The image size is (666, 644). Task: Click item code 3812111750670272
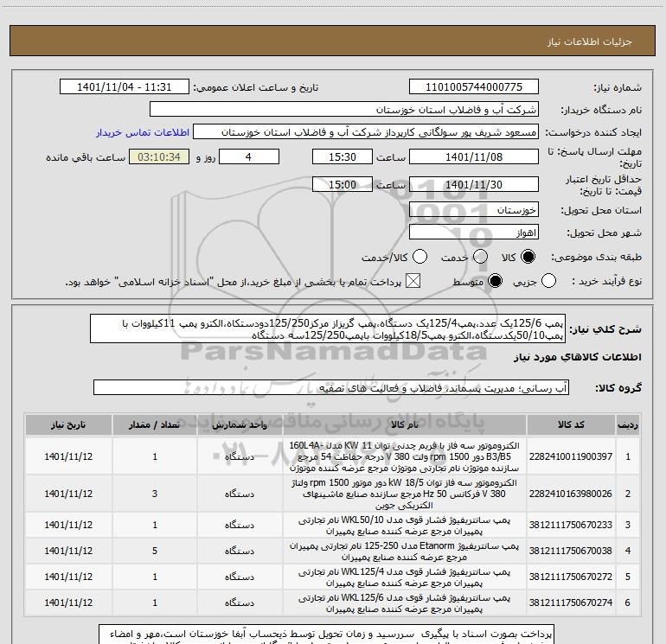pos(571,577)
